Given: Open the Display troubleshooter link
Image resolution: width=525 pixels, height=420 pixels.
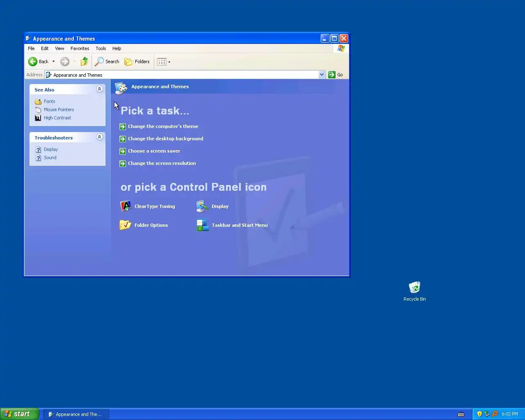Looking at the screenshot, I should tap(51, 149).
